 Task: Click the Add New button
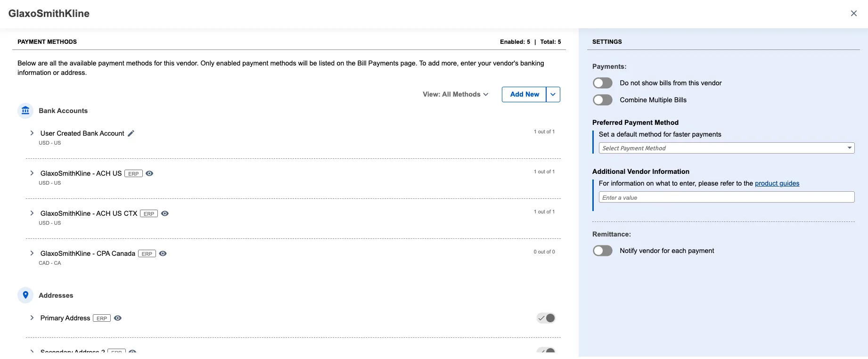click(x=524, y=94)
